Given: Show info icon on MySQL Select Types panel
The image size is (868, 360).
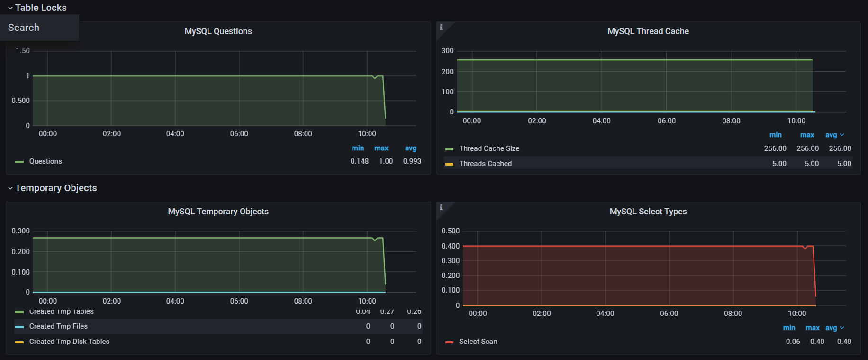Looking at the screenshot, I should click(441, 207).
